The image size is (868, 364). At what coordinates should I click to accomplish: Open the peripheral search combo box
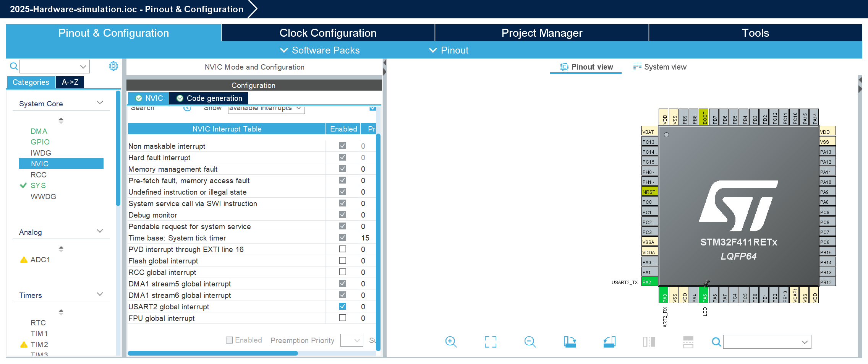(55, 67)
